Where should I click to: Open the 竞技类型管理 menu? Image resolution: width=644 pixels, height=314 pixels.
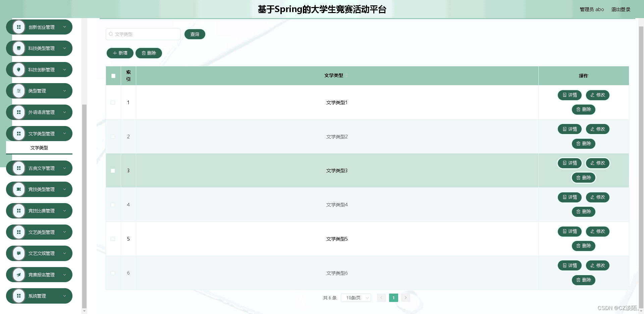[39, 189]
